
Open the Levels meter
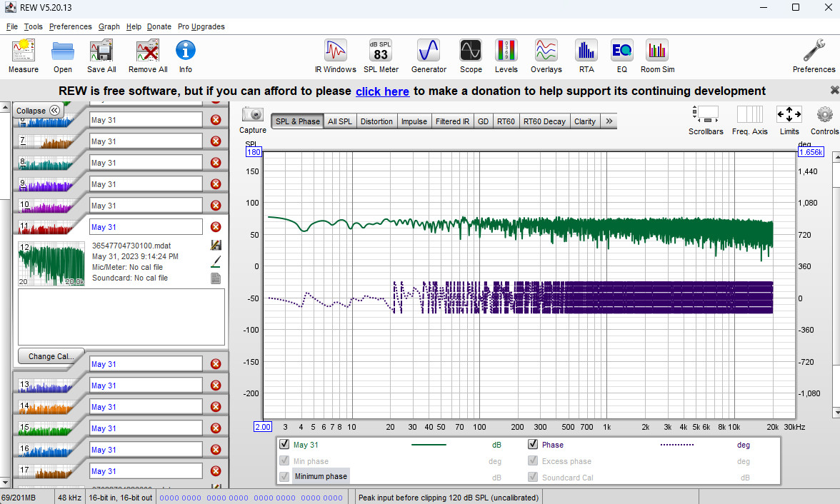tap(506, 51)
